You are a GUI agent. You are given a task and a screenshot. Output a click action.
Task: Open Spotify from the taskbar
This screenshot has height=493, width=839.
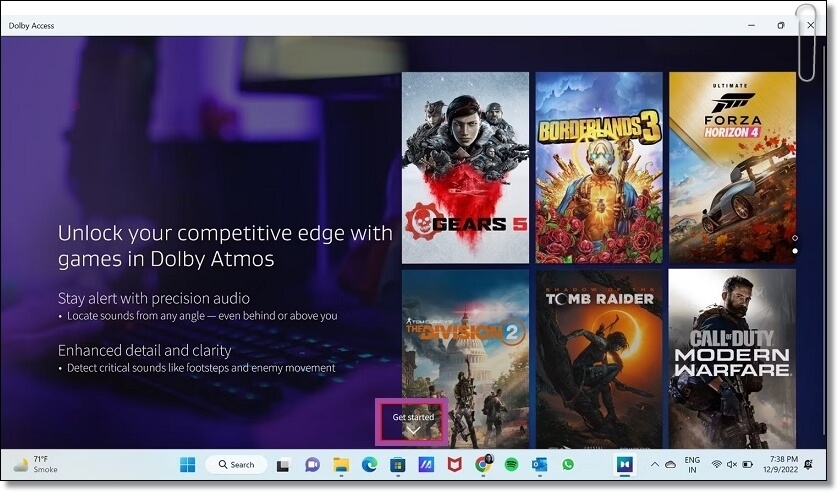[x=512, y=465]
